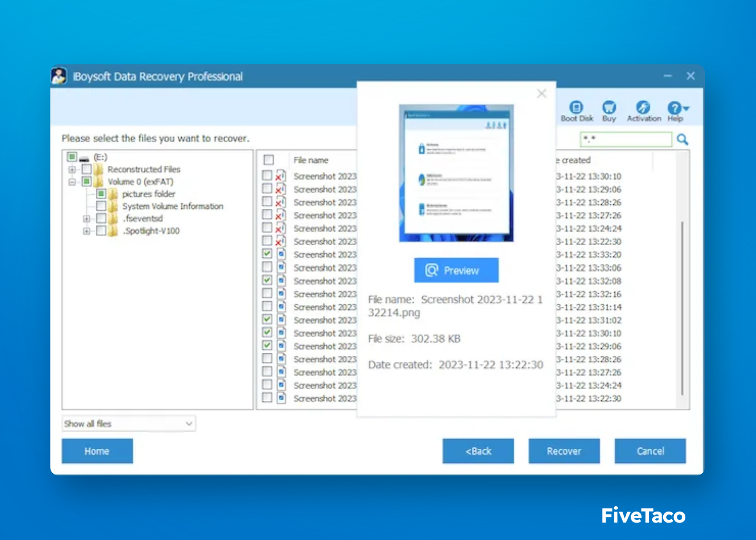The width and height of the screenshot is (756, 540).
Task: Click date cell 13:33:20
Action: click(589, 255)
